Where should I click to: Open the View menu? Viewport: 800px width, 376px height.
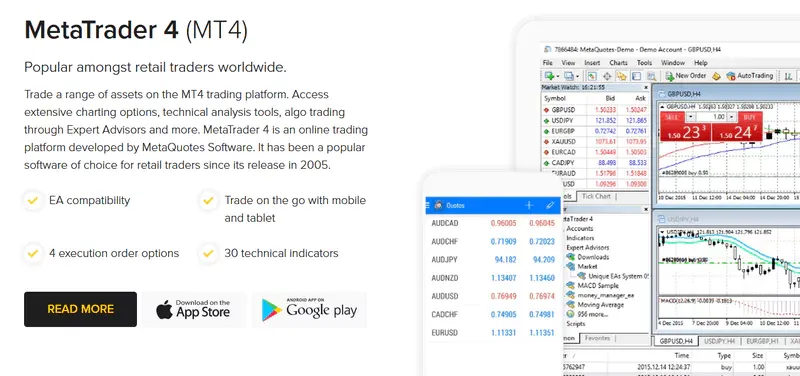pyautogui.click(x=568, y=63)
